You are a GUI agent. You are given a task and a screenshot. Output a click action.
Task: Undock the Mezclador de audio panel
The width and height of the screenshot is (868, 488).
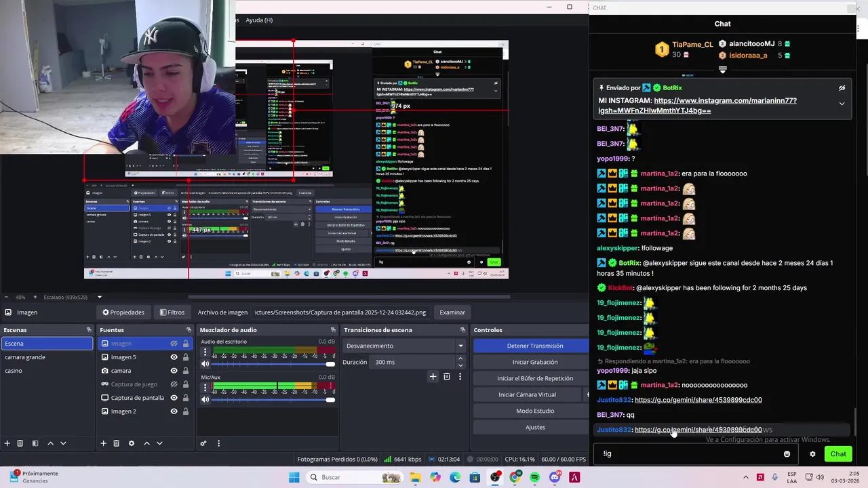click(332, 330)
